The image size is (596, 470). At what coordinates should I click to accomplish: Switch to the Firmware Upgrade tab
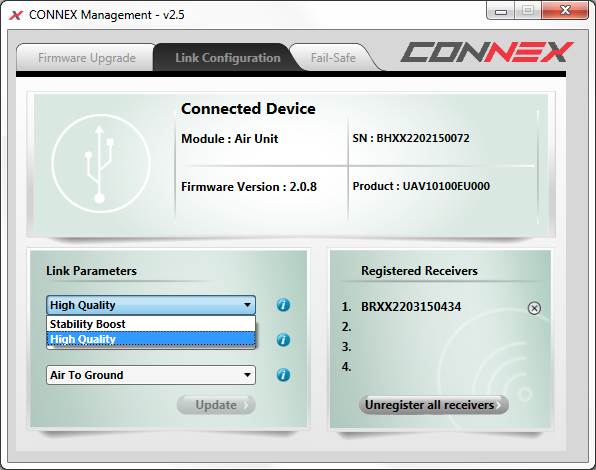[87, 58]
